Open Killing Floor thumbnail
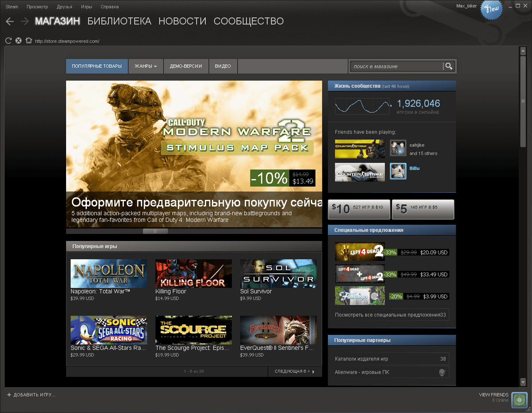Viewport: 532px width, 413px height. point(194,273)
